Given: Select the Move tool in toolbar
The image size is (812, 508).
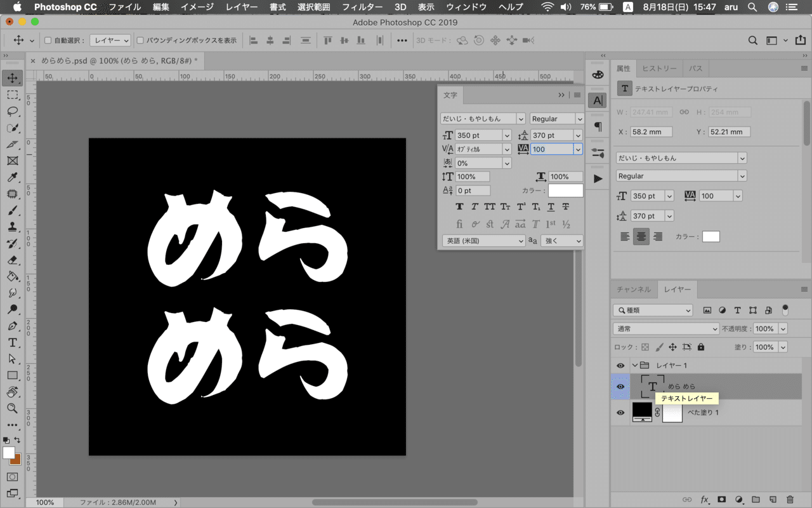Looking at the screenshot, I should (x=12, y=78).
